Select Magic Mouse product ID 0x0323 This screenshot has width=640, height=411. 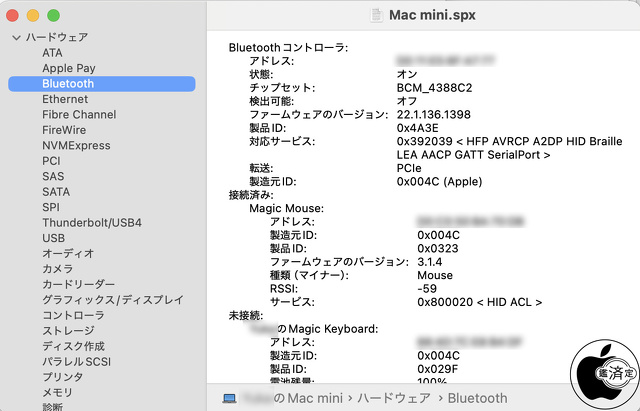(438, 249)
